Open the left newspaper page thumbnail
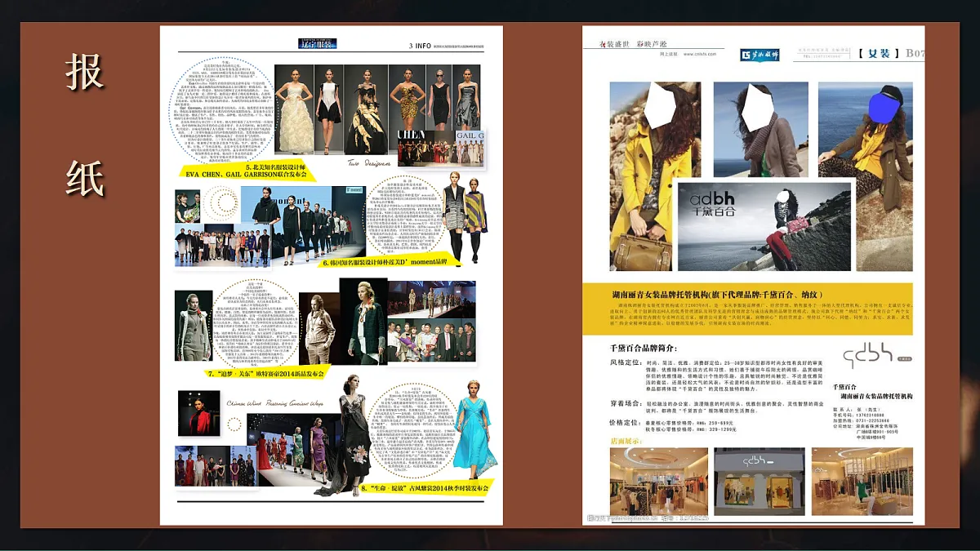Viewport: 980px width, 551px height. 332,275
